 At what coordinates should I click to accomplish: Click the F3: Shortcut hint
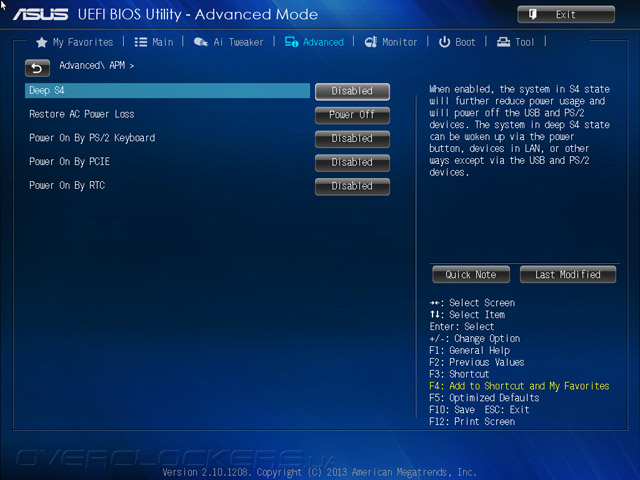coord(459,374)
